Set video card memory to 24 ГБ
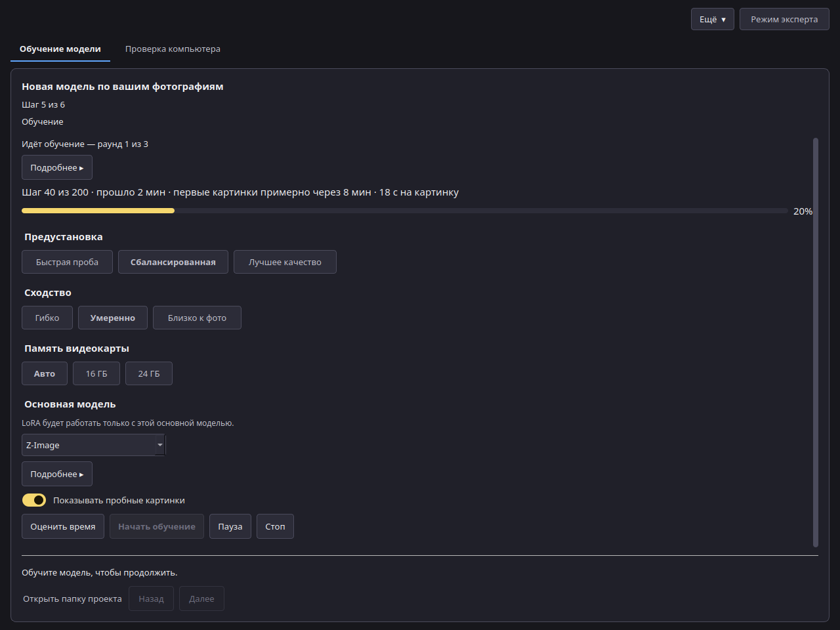Viewport: 840px width, 630px height. pyautogui.click(x=149, y=373)
